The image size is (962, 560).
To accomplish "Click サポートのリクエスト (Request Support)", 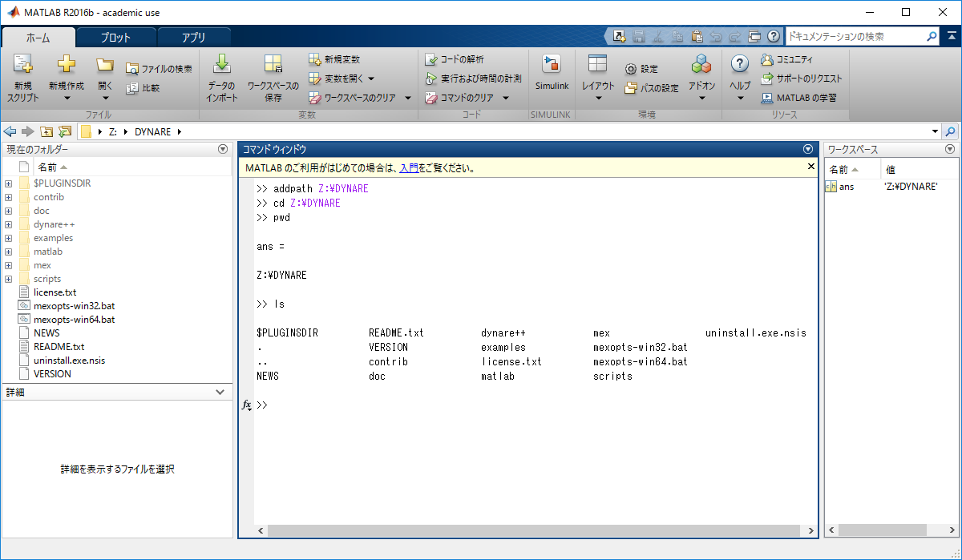I will click(x=802, y=79).
